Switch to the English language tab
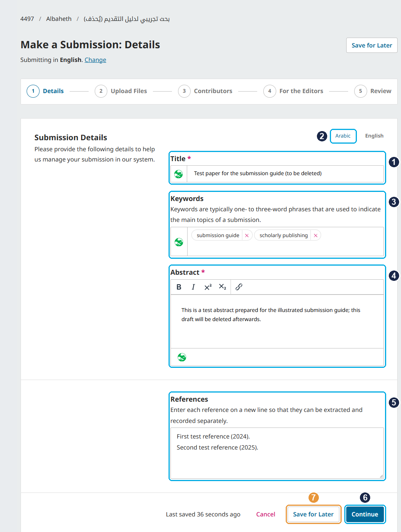This screenshot has height=532, width=401. tap(374, 136)
